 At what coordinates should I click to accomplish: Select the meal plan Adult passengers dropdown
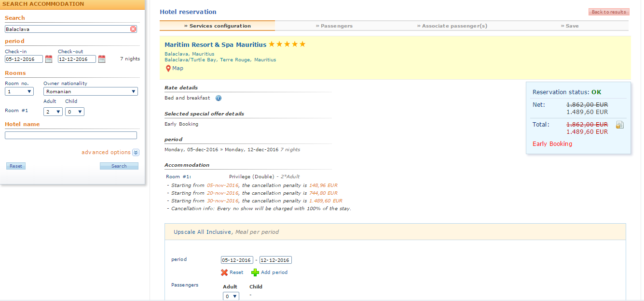[x=231, y=296]
